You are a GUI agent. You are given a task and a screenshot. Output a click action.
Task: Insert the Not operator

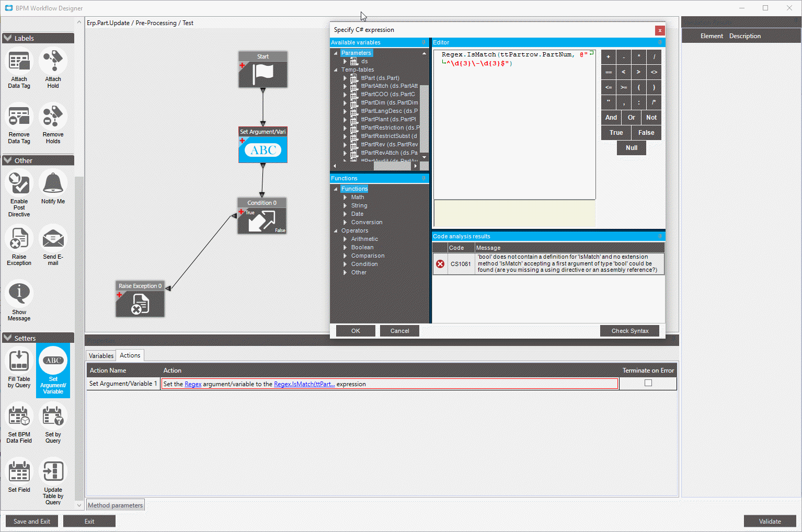pyautogui.click(x=651, y=118)
